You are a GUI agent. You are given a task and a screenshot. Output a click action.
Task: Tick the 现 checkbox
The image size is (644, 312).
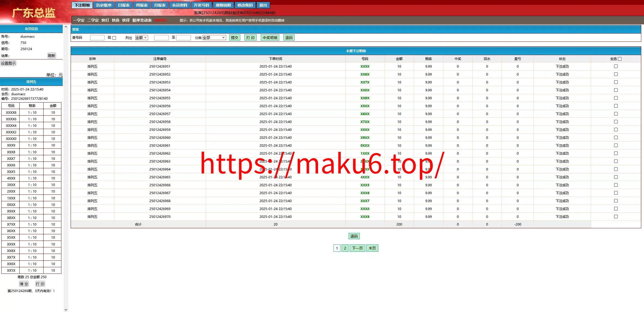click(114, 38)
